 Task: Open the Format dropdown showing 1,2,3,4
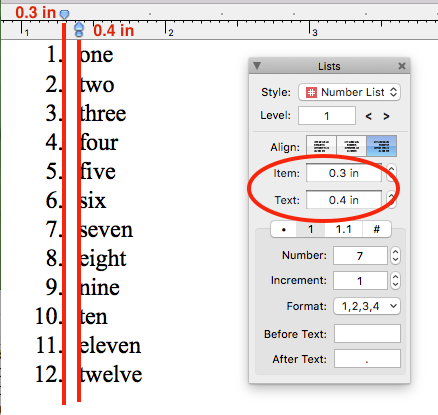367,306
